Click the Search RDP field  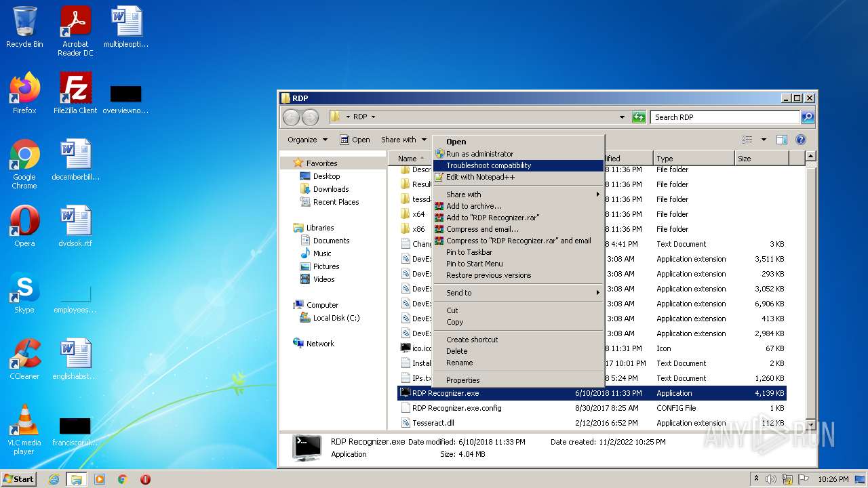click(x=725, y=117)
